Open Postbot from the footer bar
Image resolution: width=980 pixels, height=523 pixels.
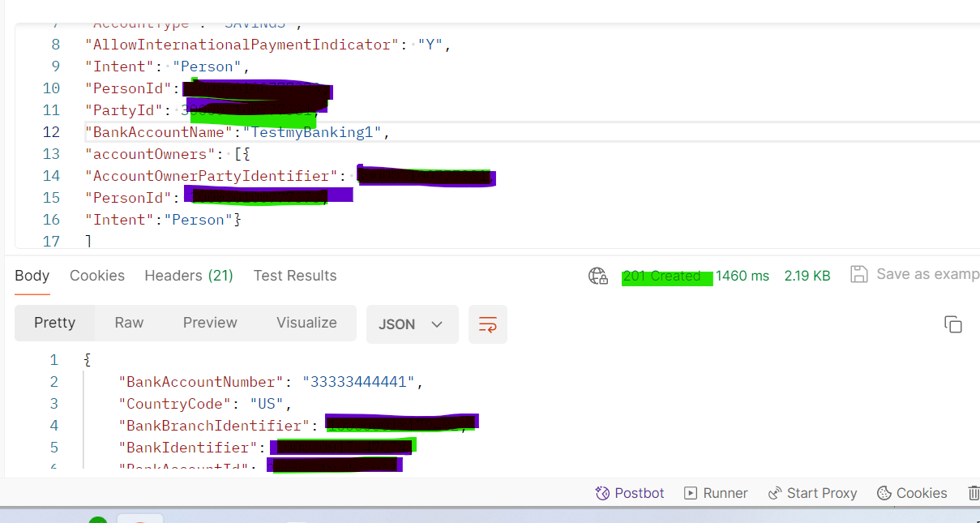click(x=630, y=493)
